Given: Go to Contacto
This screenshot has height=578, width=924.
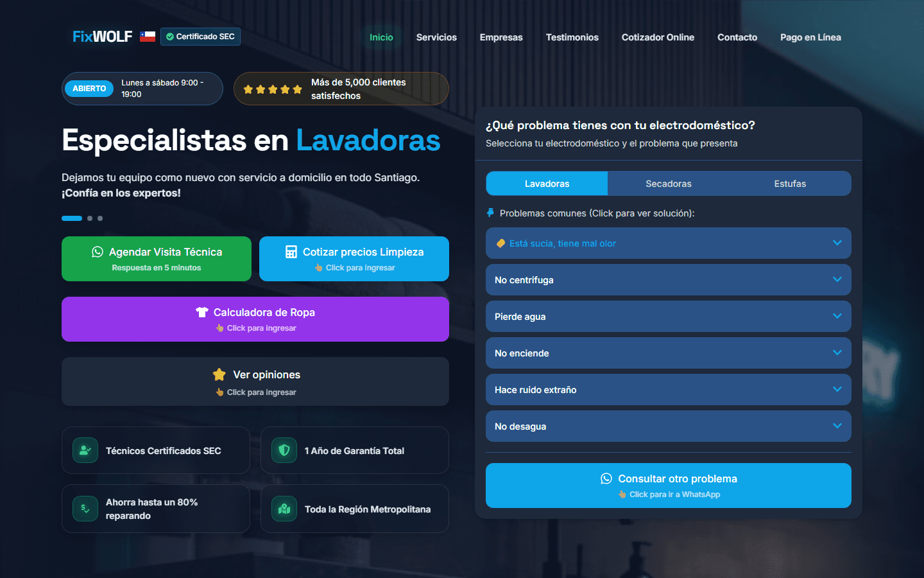Looking at the screenshot, I should point(737,37).
